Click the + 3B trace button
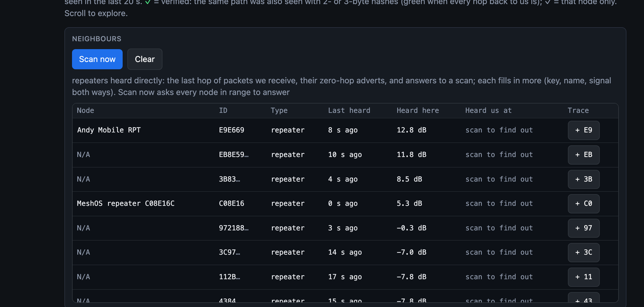Viewport: 644px width, 307px height. pos(583,179)
